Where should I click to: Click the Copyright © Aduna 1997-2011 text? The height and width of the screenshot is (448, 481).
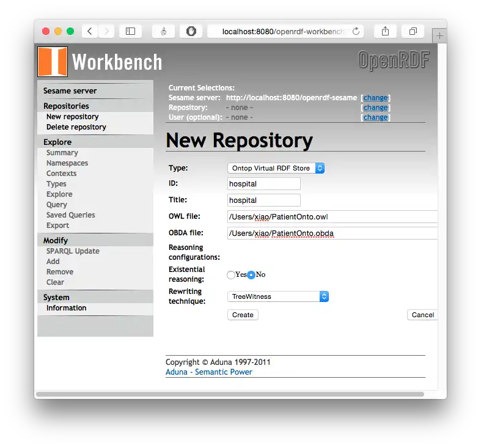pos(218,362)
